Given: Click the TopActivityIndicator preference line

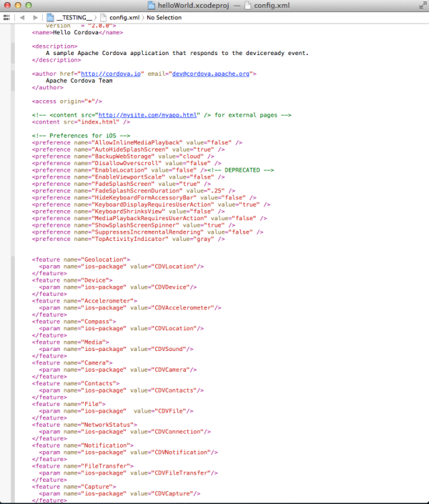Looking at the screenshot, I should click(x=128, y=239).
